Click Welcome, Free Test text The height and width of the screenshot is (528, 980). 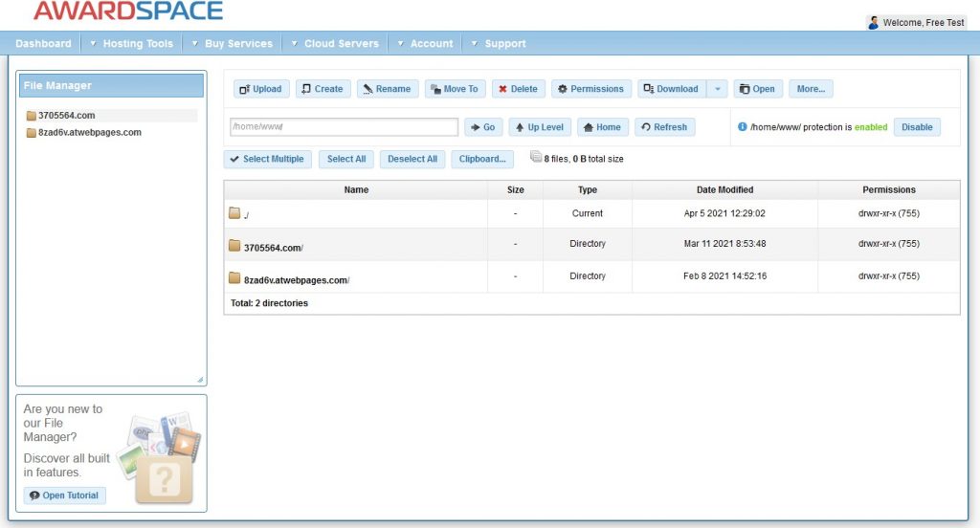[x=924, y=23]
